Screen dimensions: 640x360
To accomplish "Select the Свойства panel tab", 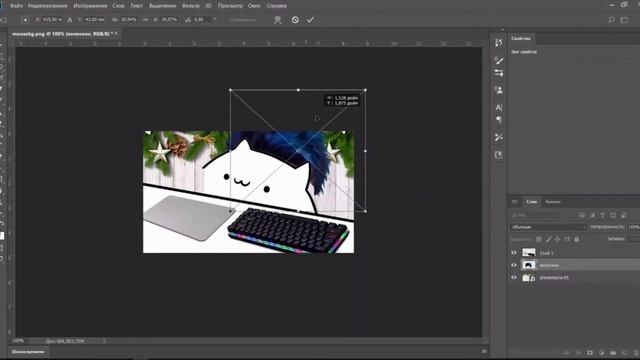I will [521, 38].
